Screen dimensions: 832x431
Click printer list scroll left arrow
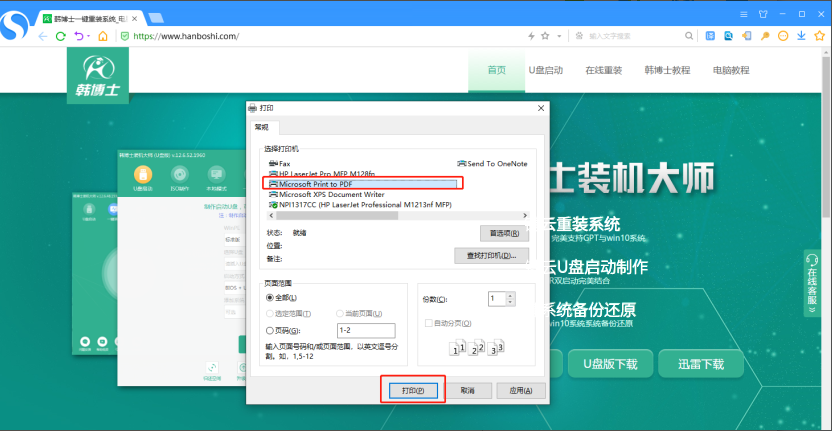(x=271, y=216)
